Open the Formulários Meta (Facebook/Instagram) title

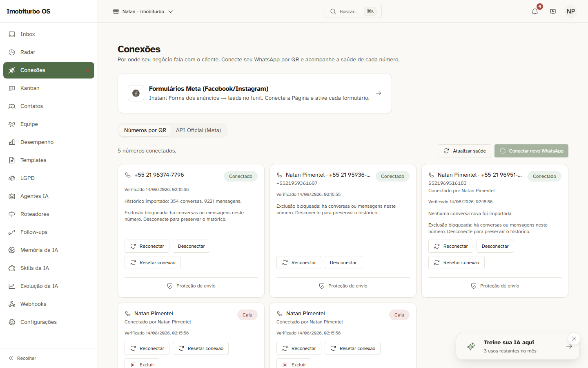209,89
